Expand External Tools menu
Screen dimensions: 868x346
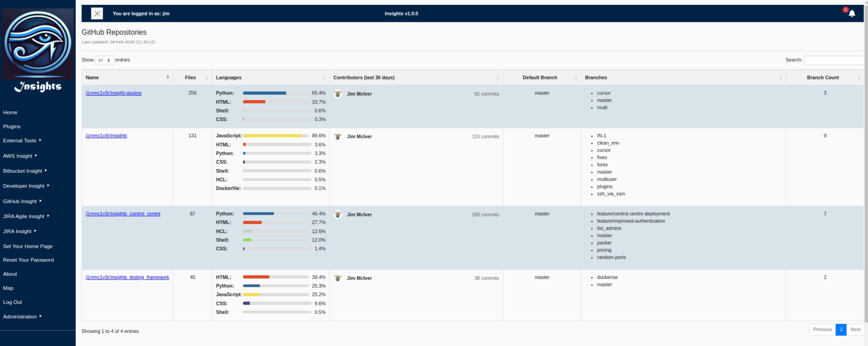(x=22, y=141)
